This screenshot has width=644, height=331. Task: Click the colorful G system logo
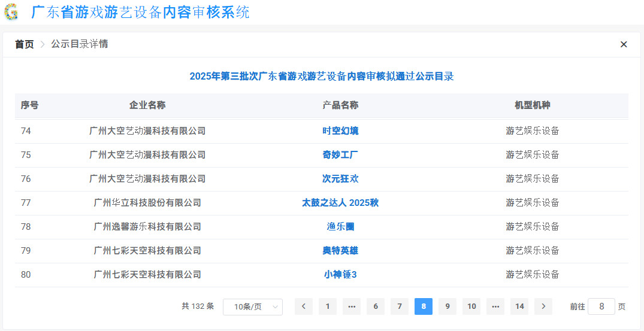pyautogui.click(x=11, y=12)
